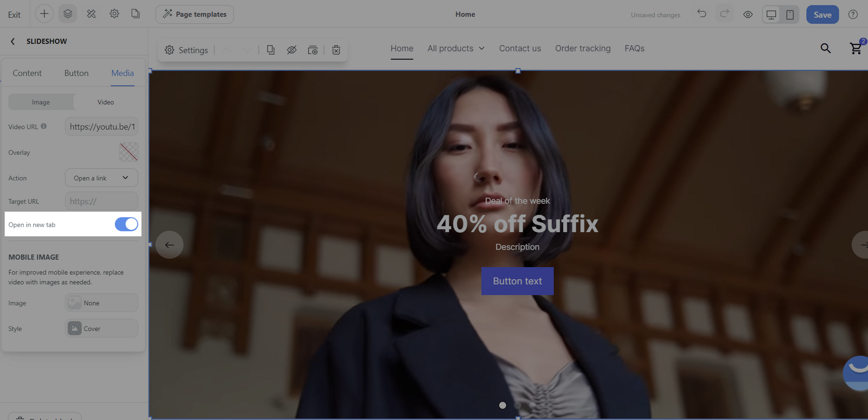The image size is (868, 420).
Task: Click the Home page title
Action: 465,14
